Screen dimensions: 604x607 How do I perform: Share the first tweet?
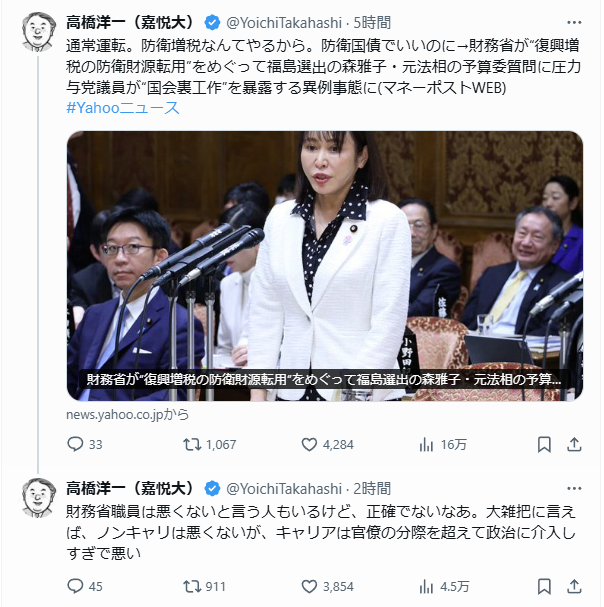pos(574,444)
